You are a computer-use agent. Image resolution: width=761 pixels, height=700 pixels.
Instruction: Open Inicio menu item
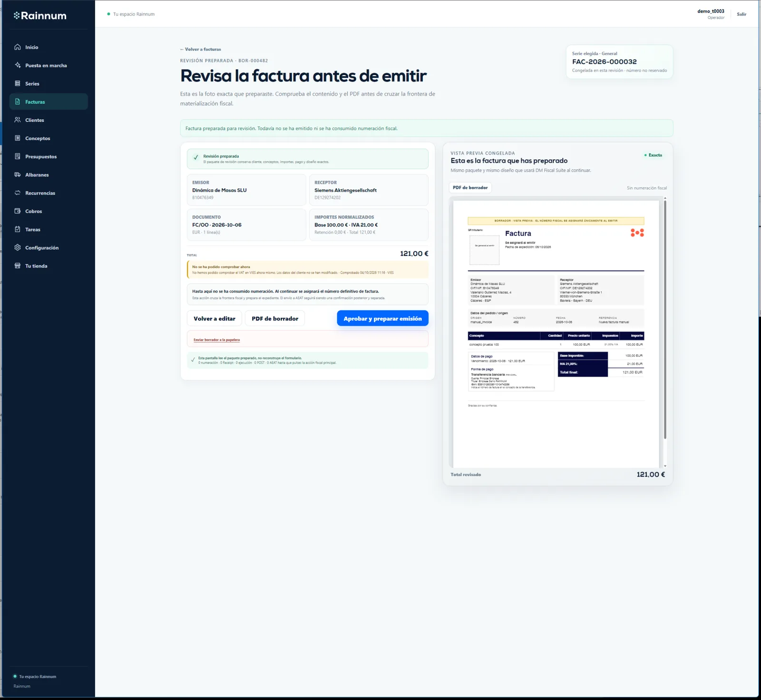[x=49, y=47]
